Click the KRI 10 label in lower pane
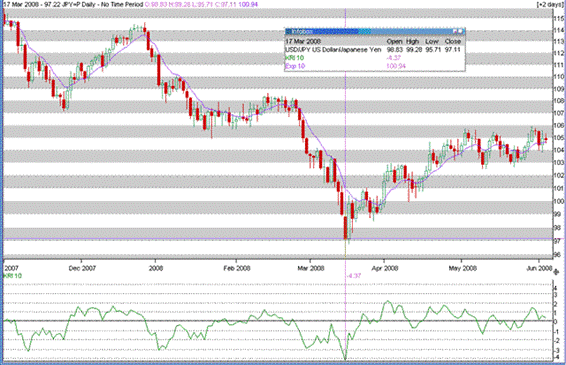Screen dimensions: 566x365 (13, 276)
